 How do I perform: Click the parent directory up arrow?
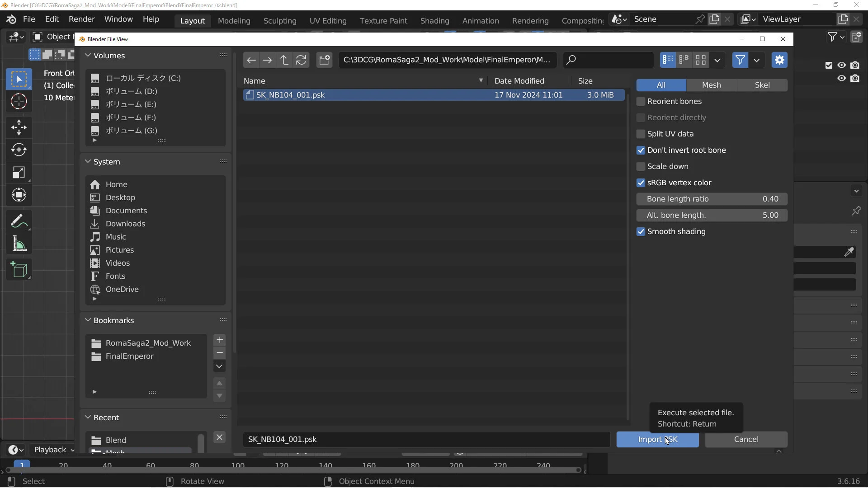(x=284, y=60)
